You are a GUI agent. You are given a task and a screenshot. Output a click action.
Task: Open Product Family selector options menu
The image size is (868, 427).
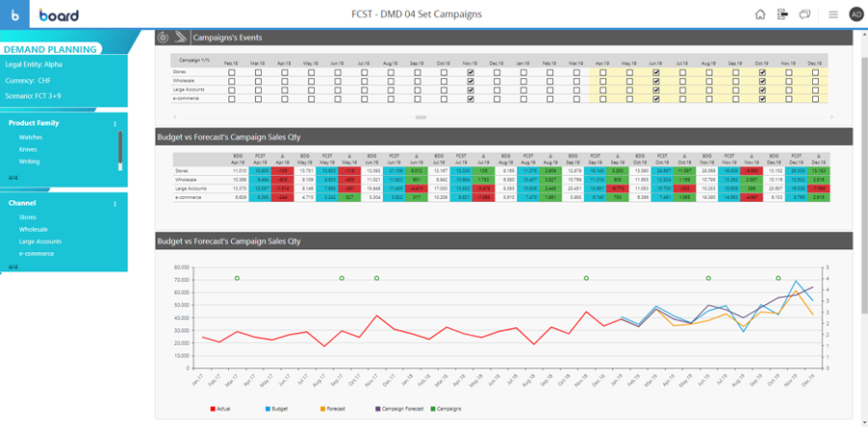pyautogui.click(x=115, y=124)
